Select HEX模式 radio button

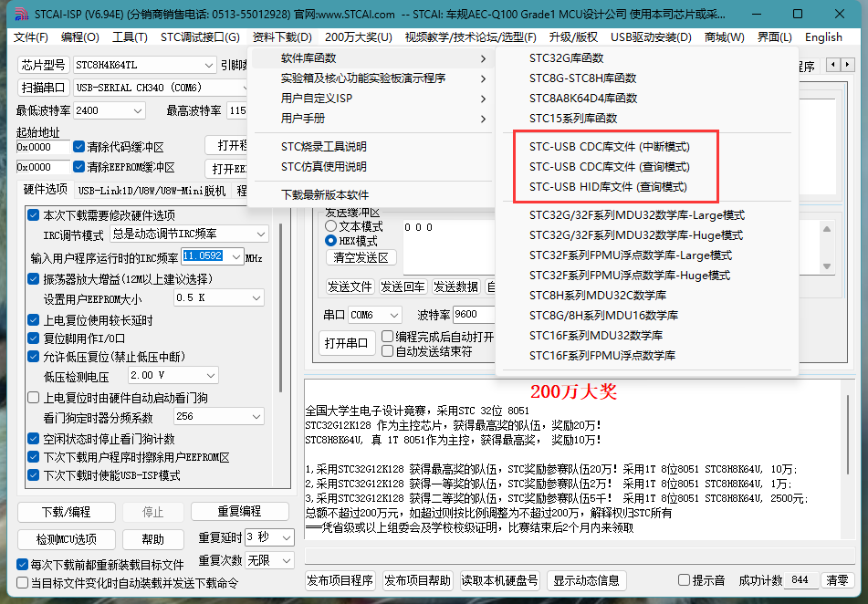tap(330, 241)
